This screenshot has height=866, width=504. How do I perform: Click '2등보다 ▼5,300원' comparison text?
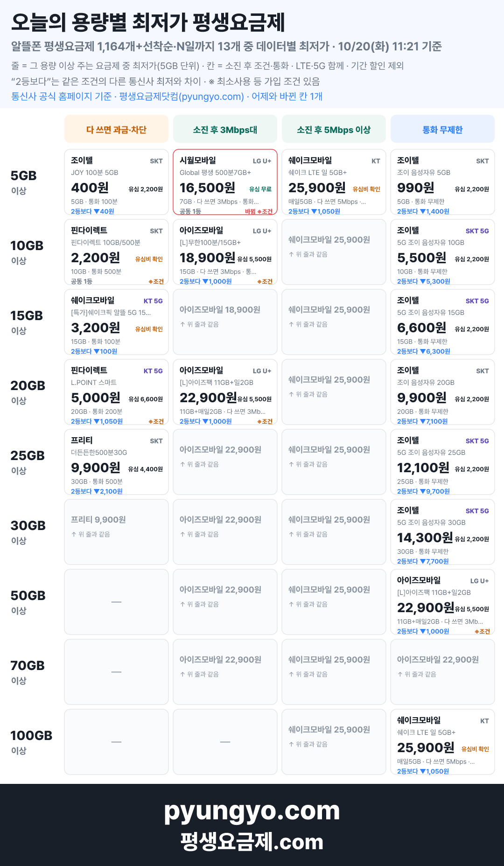point(424,281)
